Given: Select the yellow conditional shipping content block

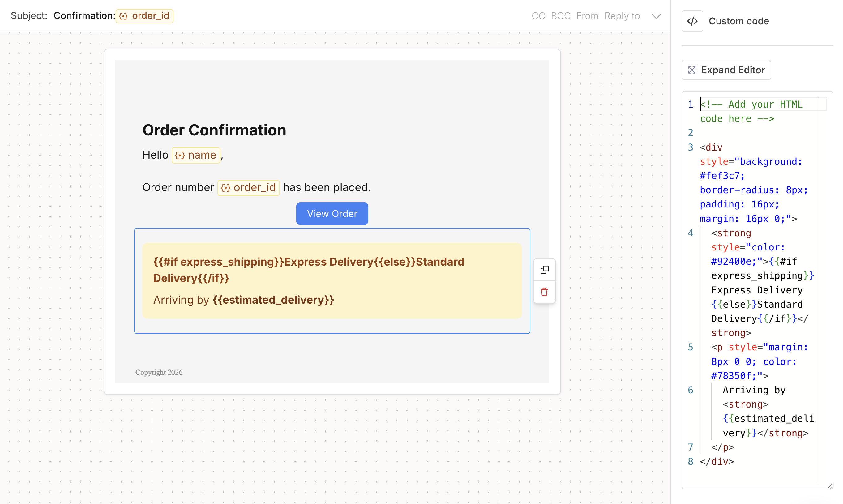Looking at the screenshot, I should click(x=332, y=280).
